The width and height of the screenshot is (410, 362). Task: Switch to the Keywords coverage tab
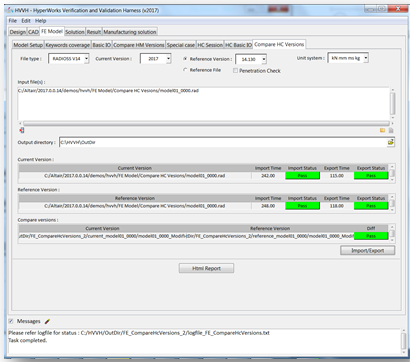tap(68, 45)
